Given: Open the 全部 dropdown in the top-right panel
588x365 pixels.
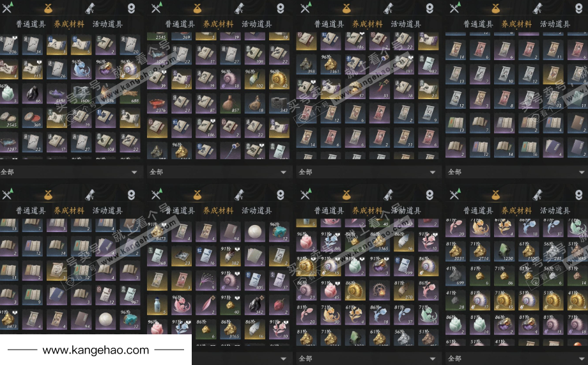Looking at the screenshot, I should coord(517,172).
